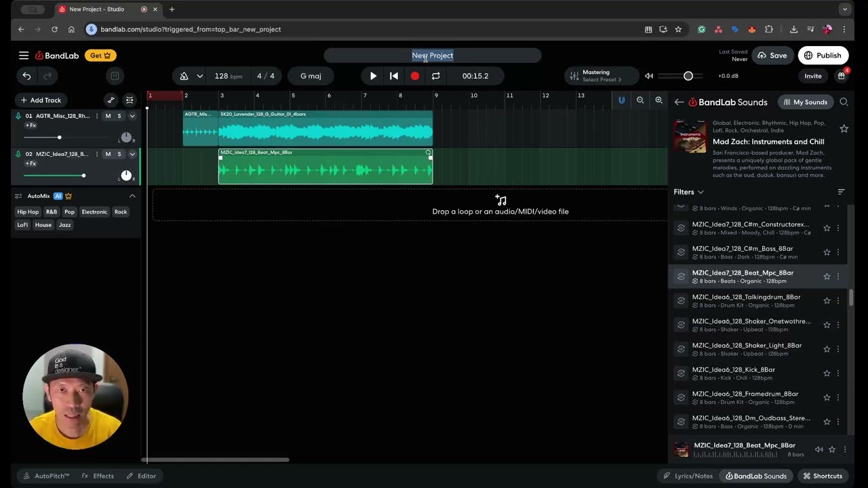The height and width of the screenshot is (488, 868).
Task: Mute master volume with speaker icon
Action: pyautogui.click(x=649, y=76)
